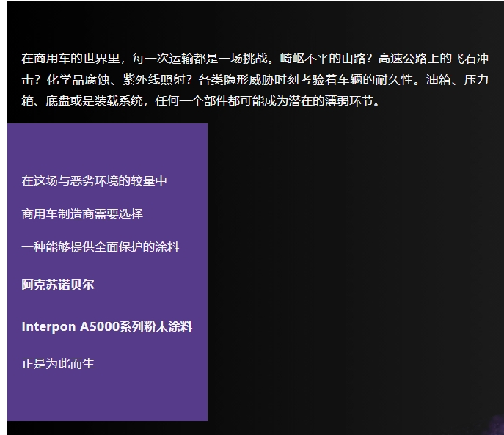The height and width of the screenshot is (435, 504).
Task: Click the words 高速公路上的飞石冲 in the top line
Action: pos(433,58)
